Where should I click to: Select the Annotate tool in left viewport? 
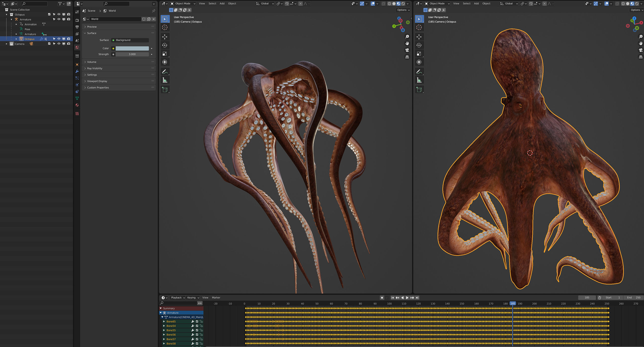click(165, 72)
